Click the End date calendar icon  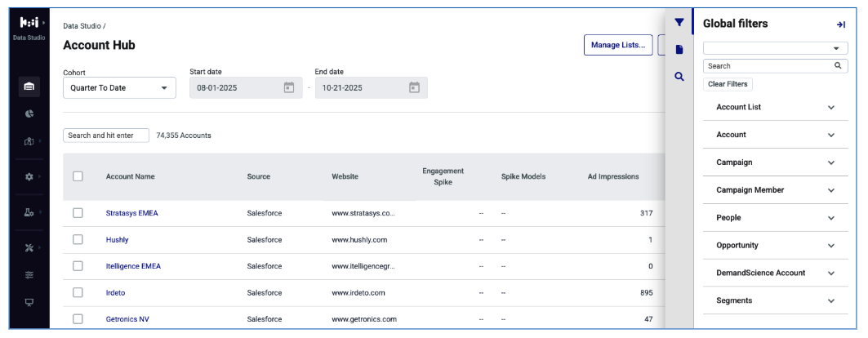click(x=414, y=87)
